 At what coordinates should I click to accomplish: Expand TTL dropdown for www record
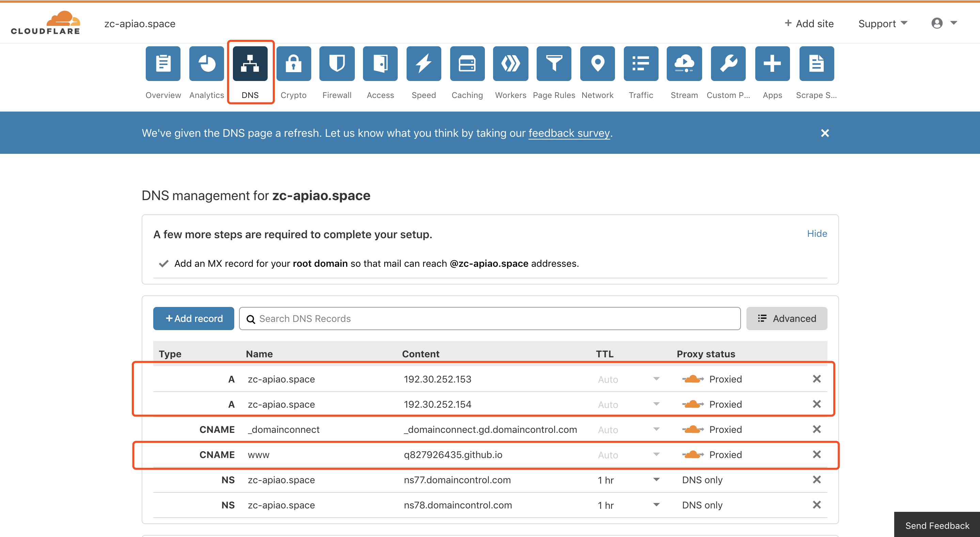(656, 454)
